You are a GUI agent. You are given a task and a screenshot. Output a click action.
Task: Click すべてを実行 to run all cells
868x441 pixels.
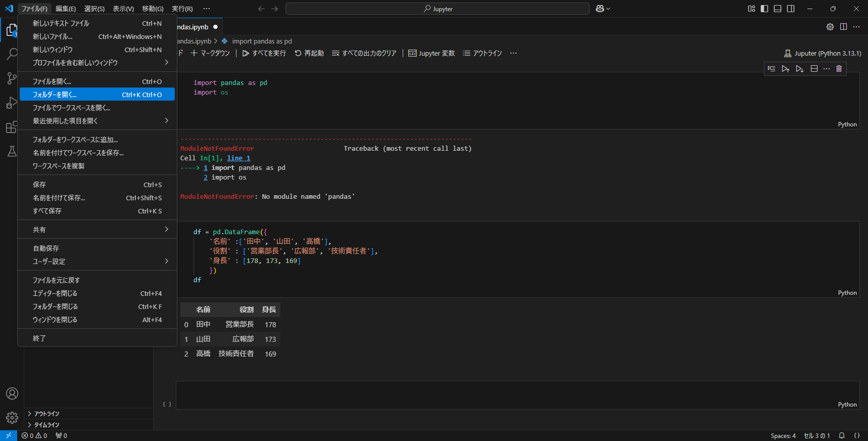(x=264, y=53)
